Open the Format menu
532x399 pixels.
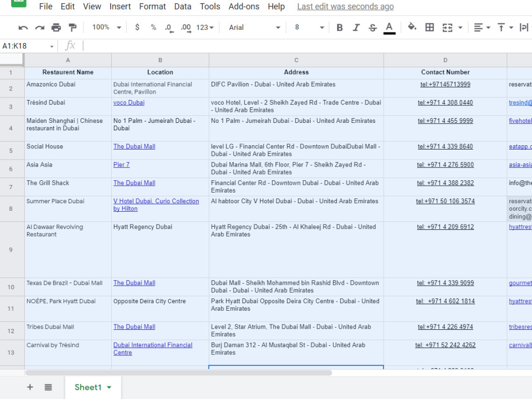coord(152,6)
